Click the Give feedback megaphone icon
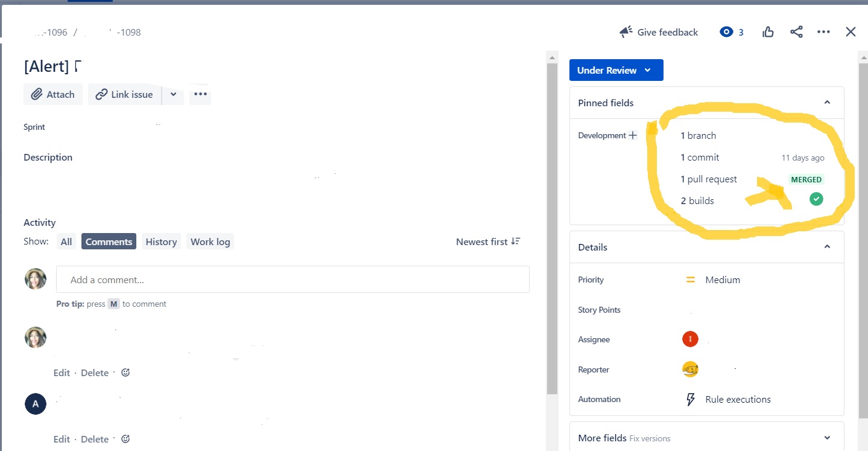868x451 pixels. pos(625,31)
